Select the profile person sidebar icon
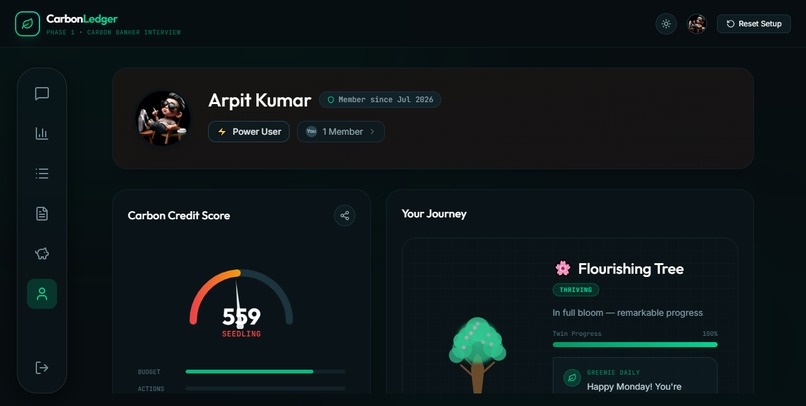The width and height of the screenshot is (806, 406). click(42, 293)
